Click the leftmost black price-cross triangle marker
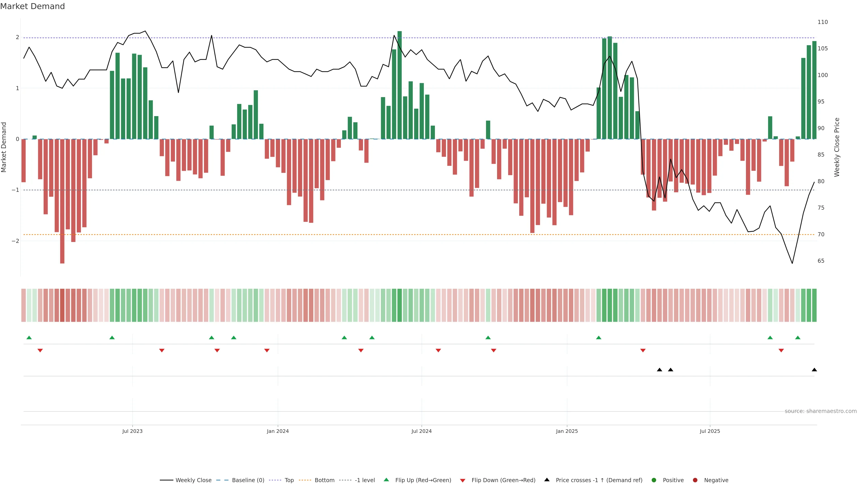868x488 pixels. click(659, 370)
